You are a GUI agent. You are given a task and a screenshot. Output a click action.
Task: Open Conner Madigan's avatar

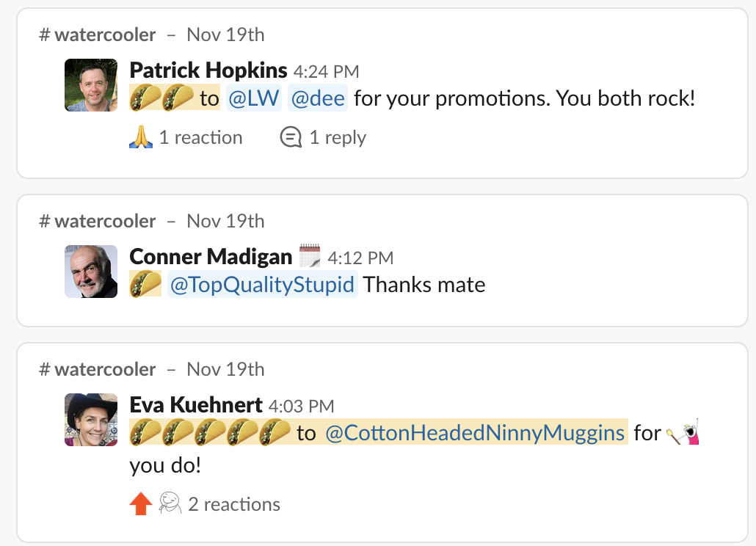[91, 272]
